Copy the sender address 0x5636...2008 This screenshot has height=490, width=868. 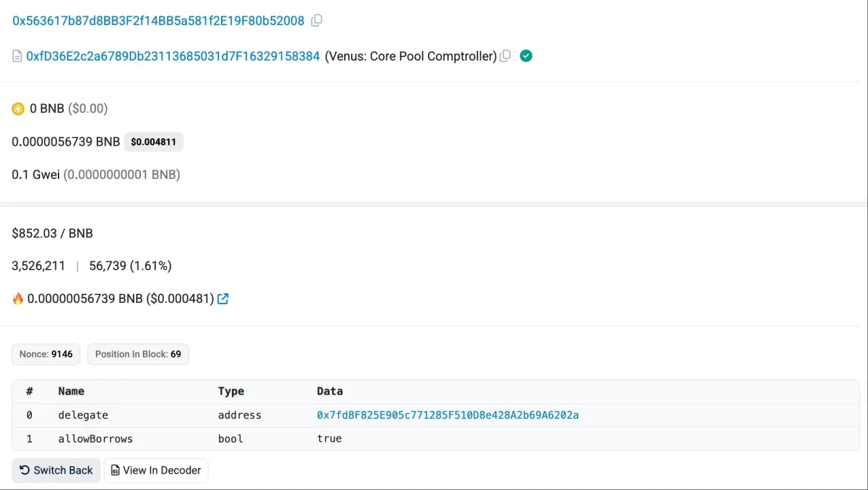[x=316, y=20]
